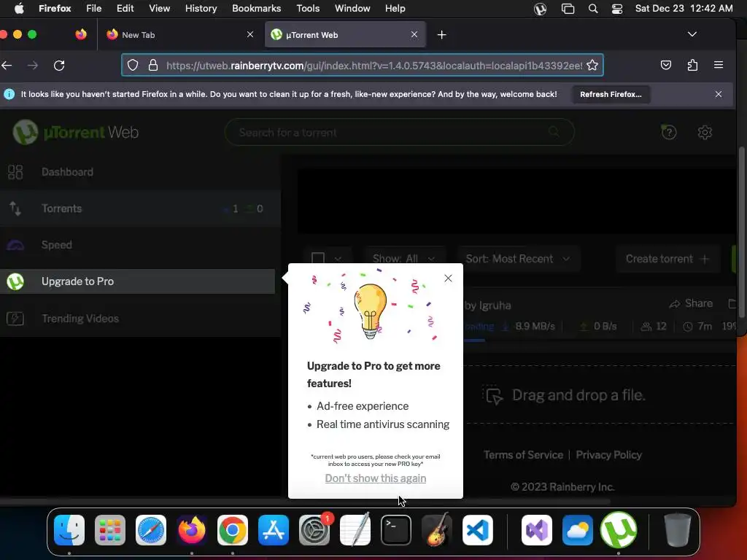Close the New Tab tab
The image size is (747, 560).
point(250,34)
